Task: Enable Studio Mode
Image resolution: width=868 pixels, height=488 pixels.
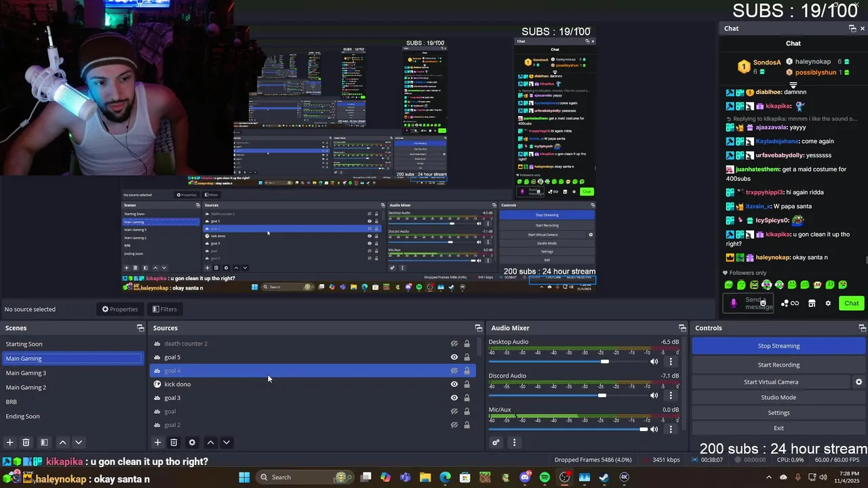Action: (x=778, y=397)
